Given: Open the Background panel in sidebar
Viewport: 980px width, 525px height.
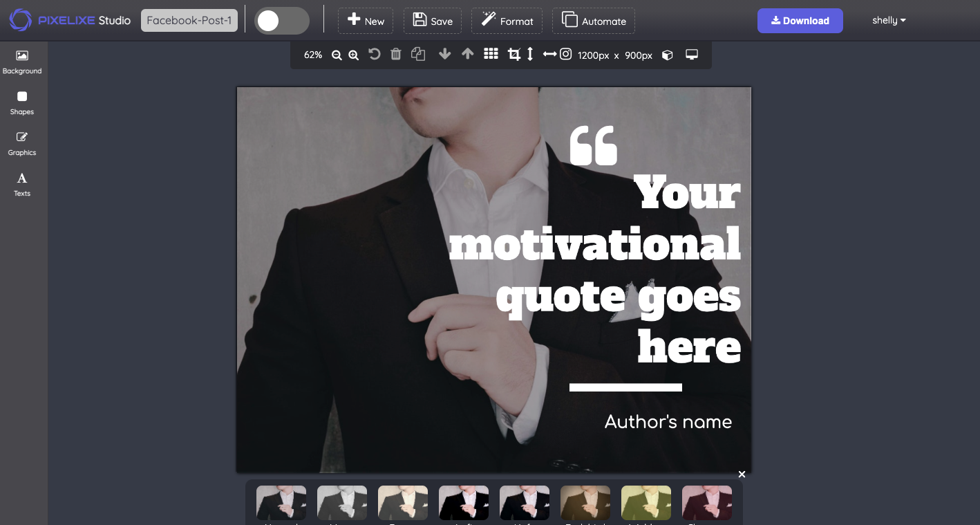Looking at the screenshot, I should [x=22, y=62].
